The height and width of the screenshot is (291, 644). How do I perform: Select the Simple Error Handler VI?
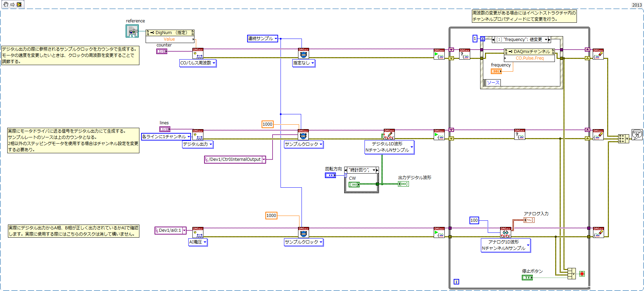coord(637,134)
